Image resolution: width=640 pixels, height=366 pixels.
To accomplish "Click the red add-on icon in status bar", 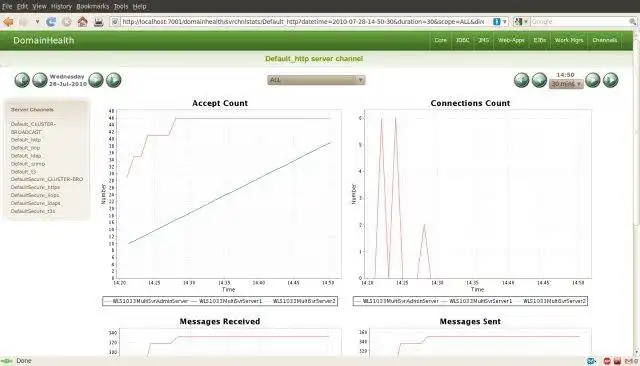I will click(607, 361).
